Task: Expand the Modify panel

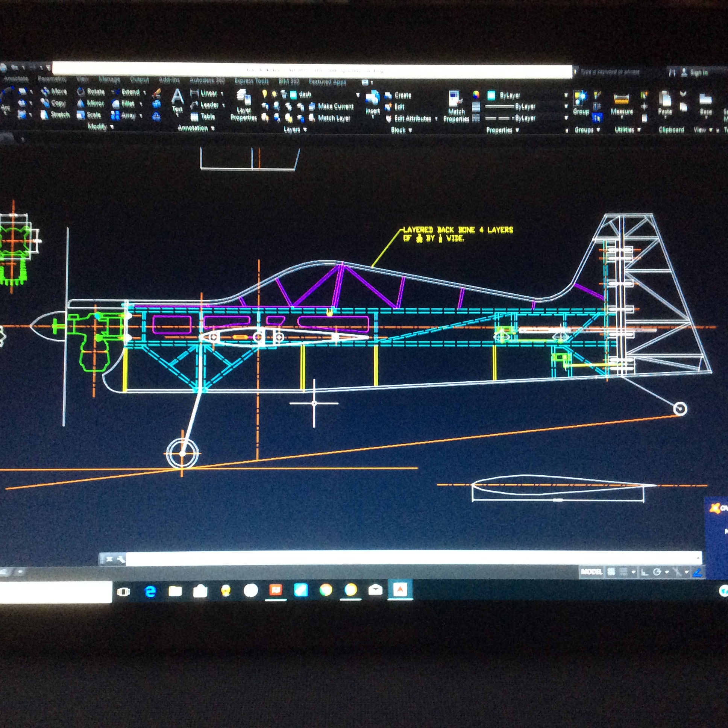Action: pyautogui.click(x=100, y=127)
